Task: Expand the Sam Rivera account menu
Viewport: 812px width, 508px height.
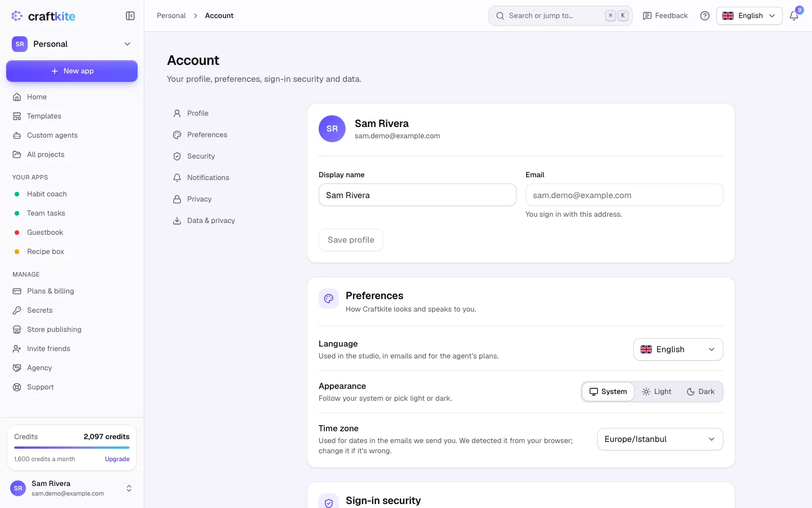Action: tap(72, 488)
